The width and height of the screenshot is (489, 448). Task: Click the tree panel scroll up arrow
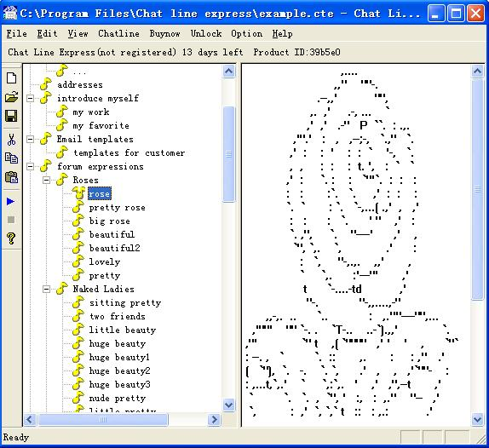point(229,72)
